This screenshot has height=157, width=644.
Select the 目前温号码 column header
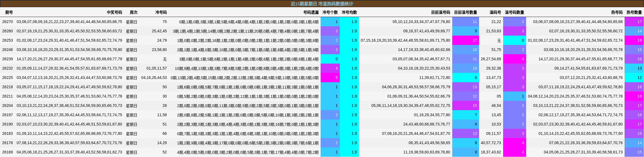(x=440, y=12)
